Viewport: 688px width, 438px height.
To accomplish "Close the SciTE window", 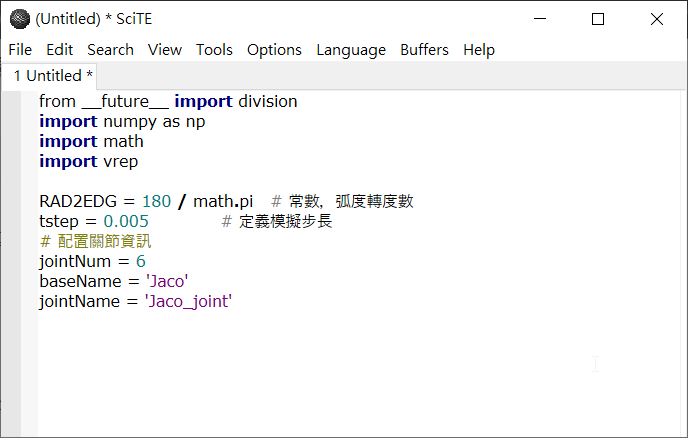I will click(x=656, y=19).
